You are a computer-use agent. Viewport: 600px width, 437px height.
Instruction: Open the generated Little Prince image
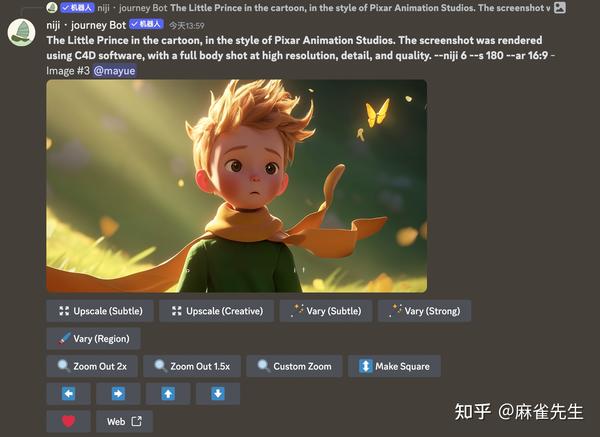[x=236, y=186]
